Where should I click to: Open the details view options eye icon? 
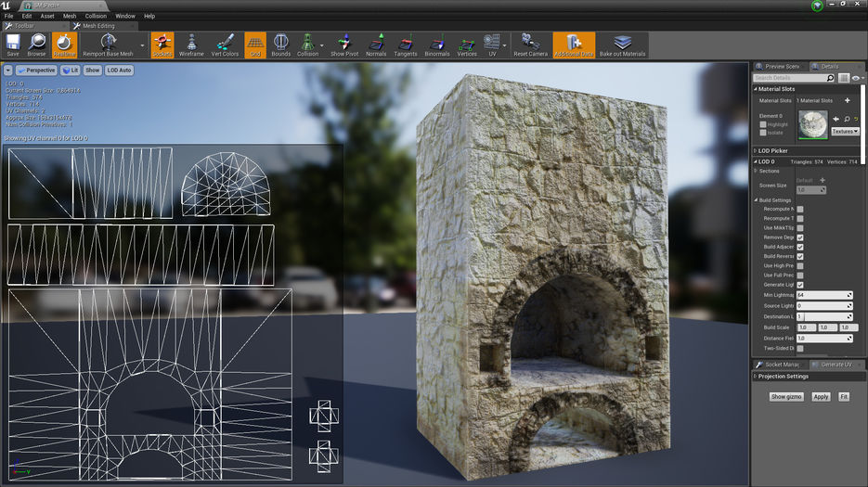[857, 78]
